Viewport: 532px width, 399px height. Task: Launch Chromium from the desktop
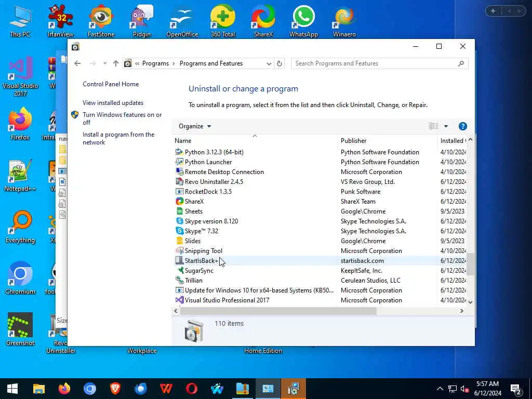(20, 278)
